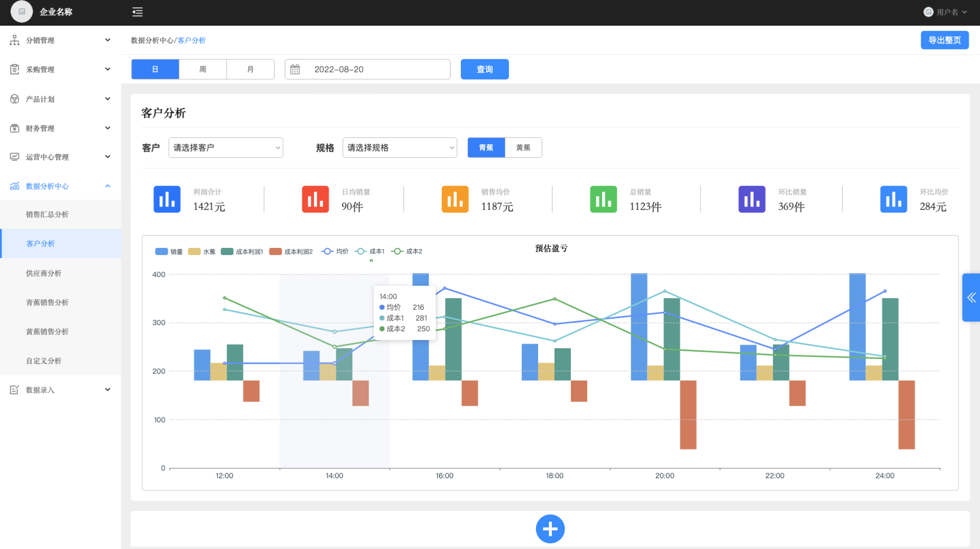Click the blue 利润合计 chart icon
This screenshot has width=980, height=549.
click(167, 199)
